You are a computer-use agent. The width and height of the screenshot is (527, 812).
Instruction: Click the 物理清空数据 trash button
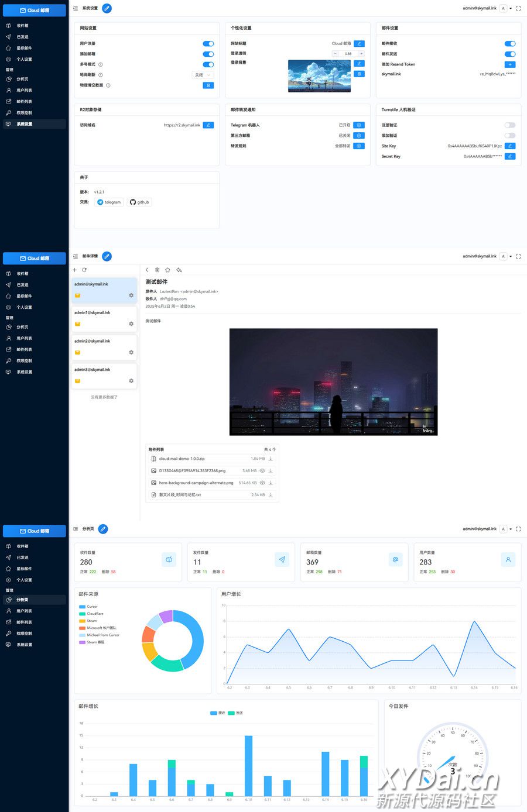[x=208, y=85]
